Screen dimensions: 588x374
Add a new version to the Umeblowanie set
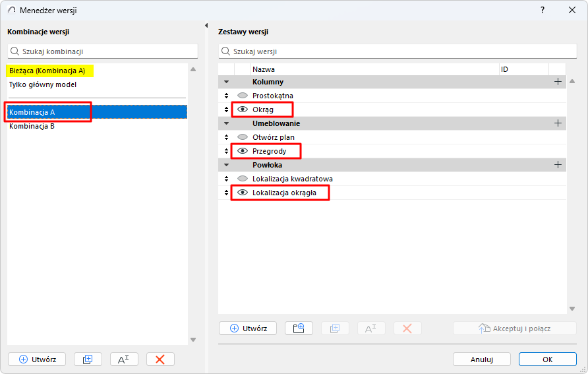pyautogui.click(x=558, y=123)
